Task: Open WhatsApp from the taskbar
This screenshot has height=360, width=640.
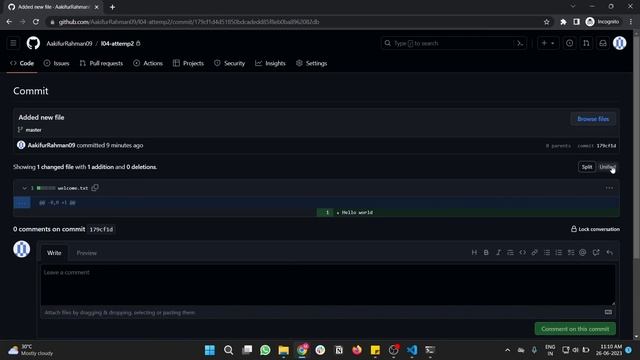Action: pyautogui.click(x=265, y=350)
